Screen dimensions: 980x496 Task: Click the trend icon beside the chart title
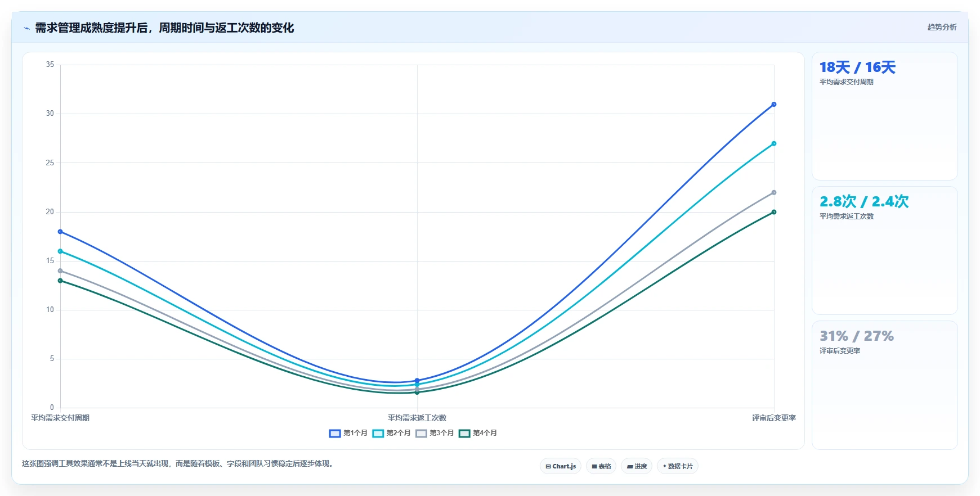tap(26, 28)
